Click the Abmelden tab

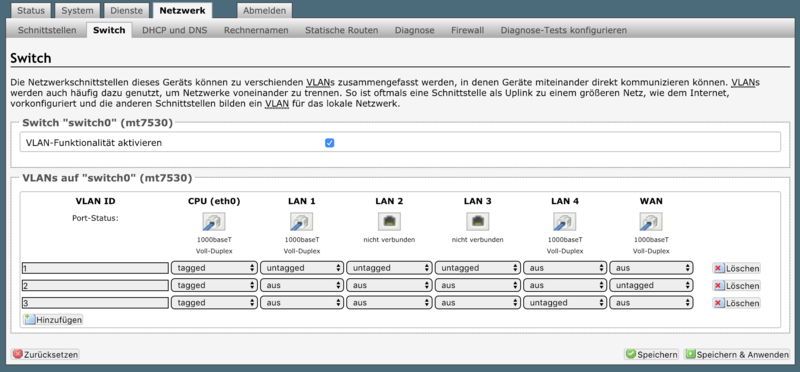(x=264, y=10)
